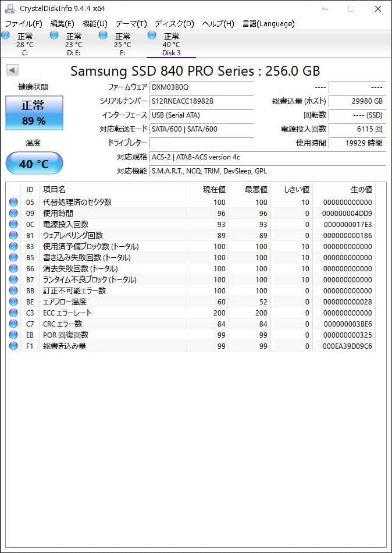The height and width of the screenshot is (553, 392).
Task: Click the serial number field S12RNEACC18982B
Action: pos(202,101)
